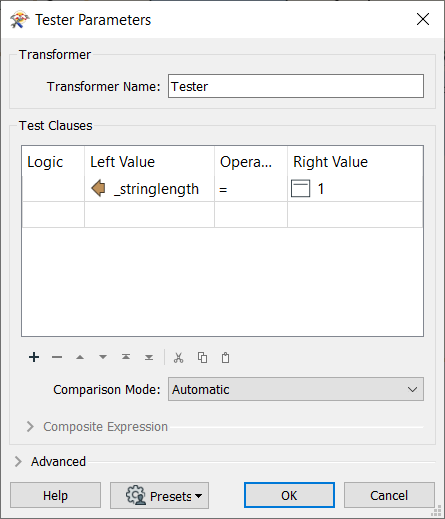Confirm settings with the OK button

289,495
